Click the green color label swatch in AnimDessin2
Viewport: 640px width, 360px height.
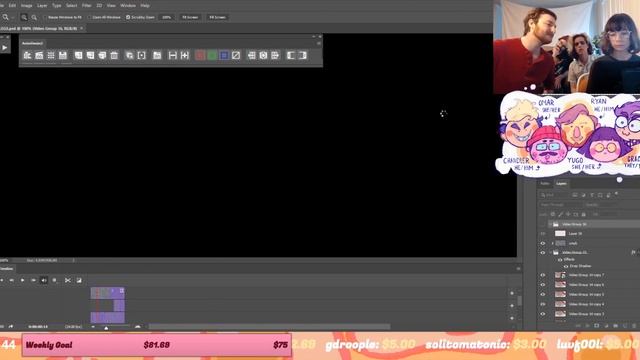(212, 56)
